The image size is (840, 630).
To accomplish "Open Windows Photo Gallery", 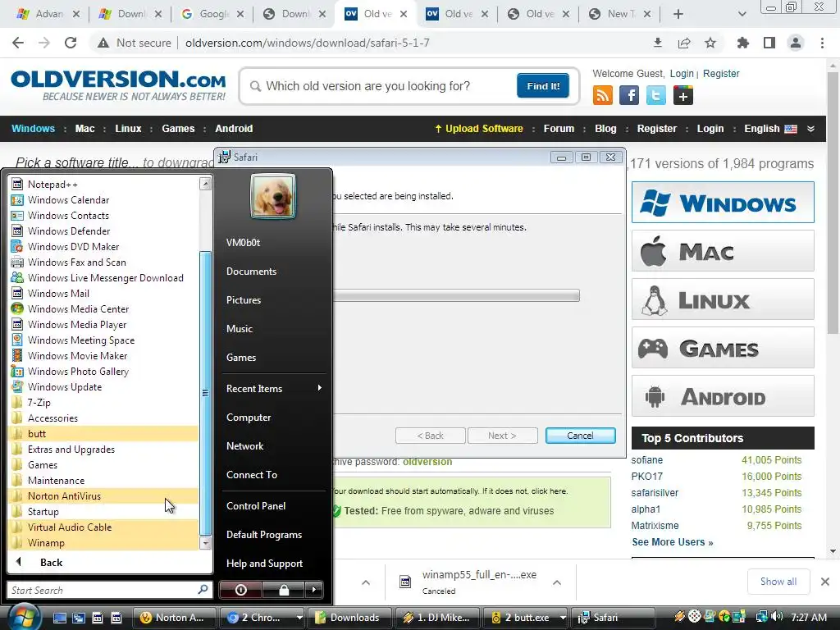I will coord(78,372).
